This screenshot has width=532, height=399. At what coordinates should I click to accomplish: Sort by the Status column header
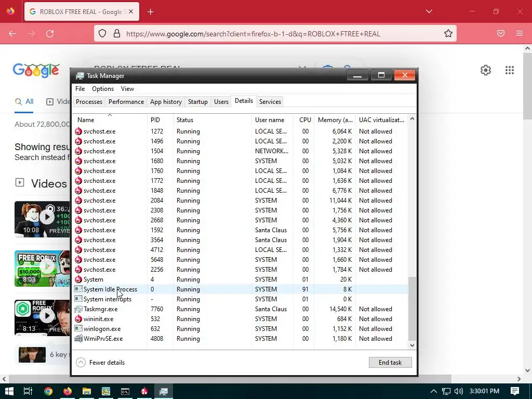point(212,120)
